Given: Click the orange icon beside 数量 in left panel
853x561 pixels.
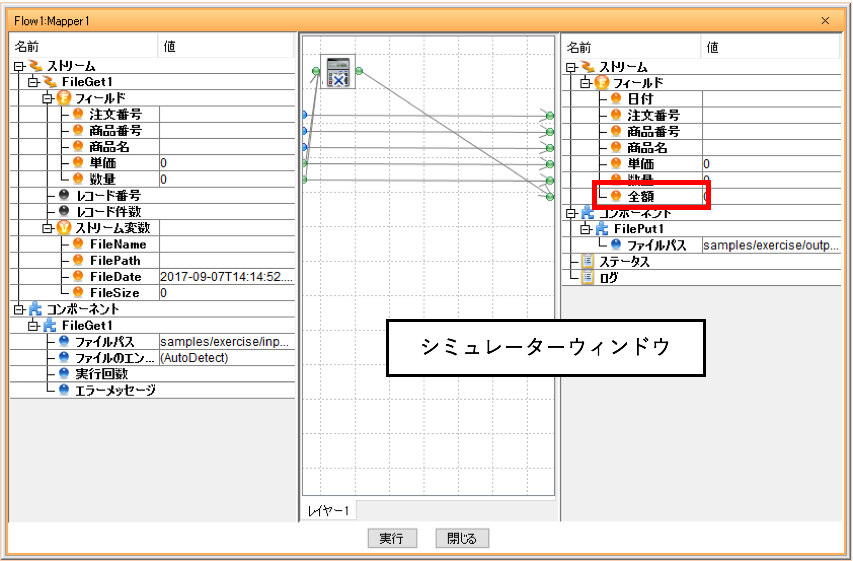Looking at the screenshot, I should [x=78, y=178].
